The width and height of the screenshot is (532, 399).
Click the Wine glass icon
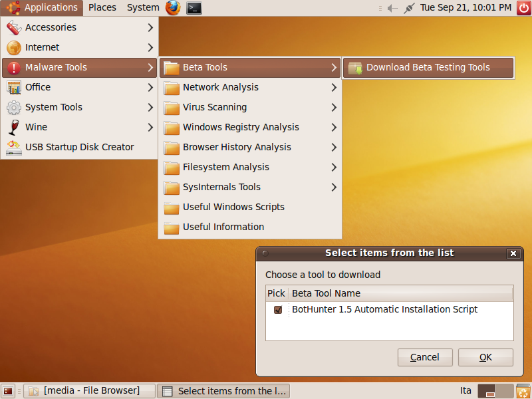click(x=14, y=127)
